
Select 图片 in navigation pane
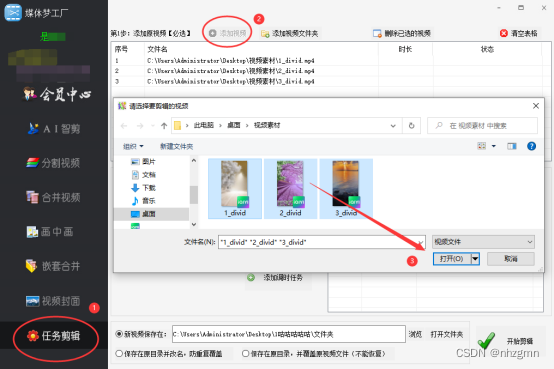pyautogui.click(x=143, y=162)
